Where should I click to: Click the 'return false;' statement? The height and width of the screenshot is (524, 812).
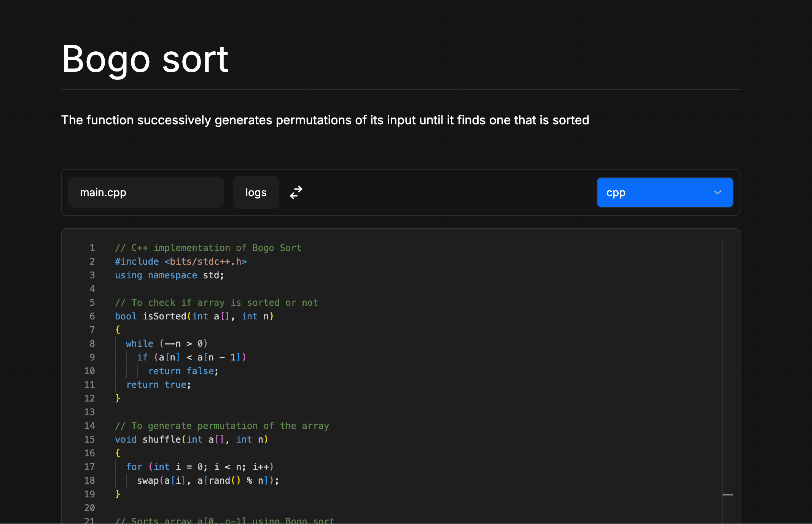(x=183, y=371)
